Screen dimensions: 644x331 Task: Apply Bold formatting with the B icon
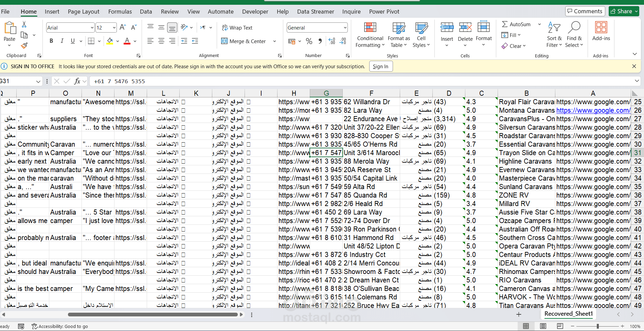coord(51,41)
